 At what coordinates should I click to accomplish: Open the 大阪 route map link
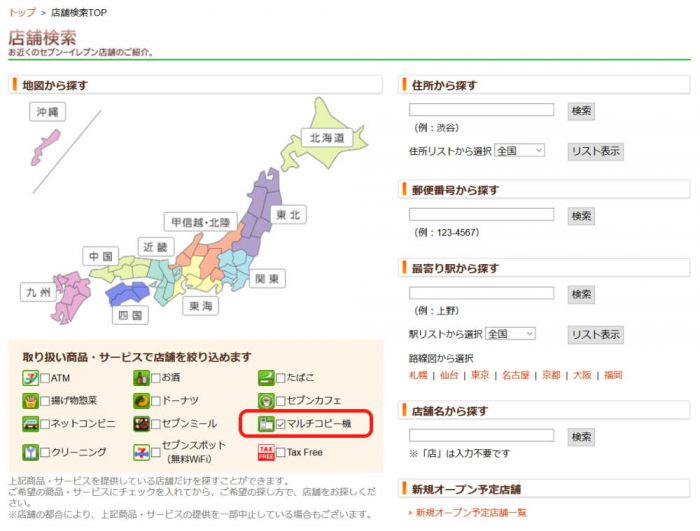582,375
